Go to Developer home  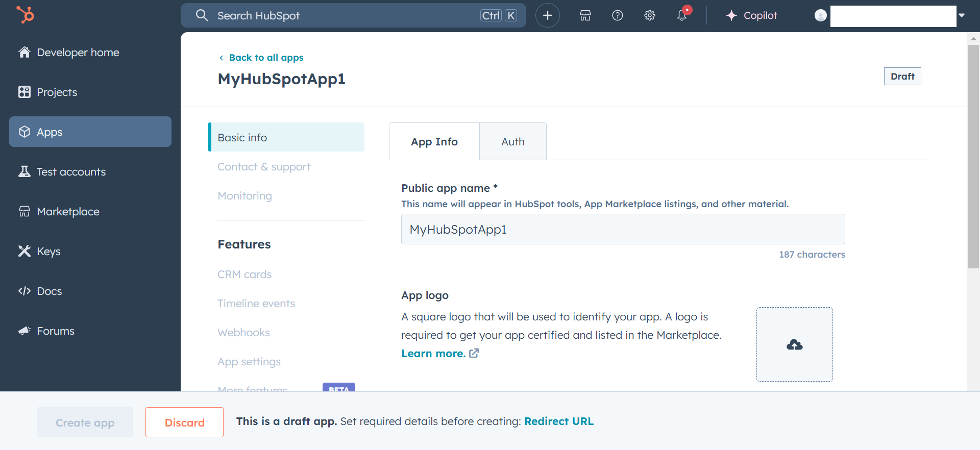click(78, 52)
